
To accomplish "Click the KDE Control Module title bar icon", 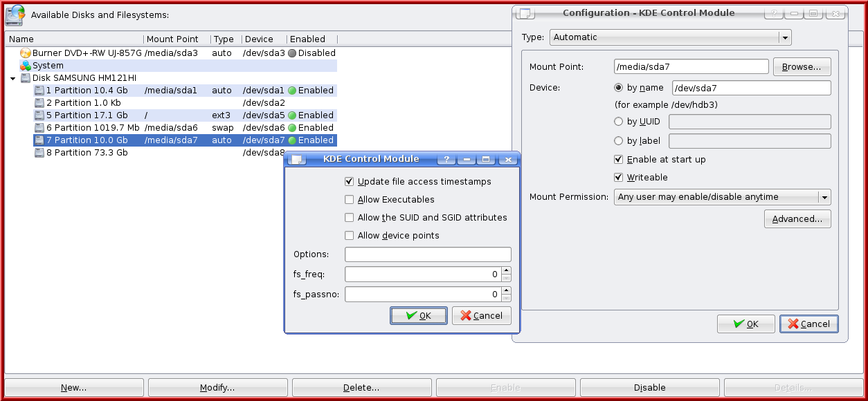I will point(298,160).
